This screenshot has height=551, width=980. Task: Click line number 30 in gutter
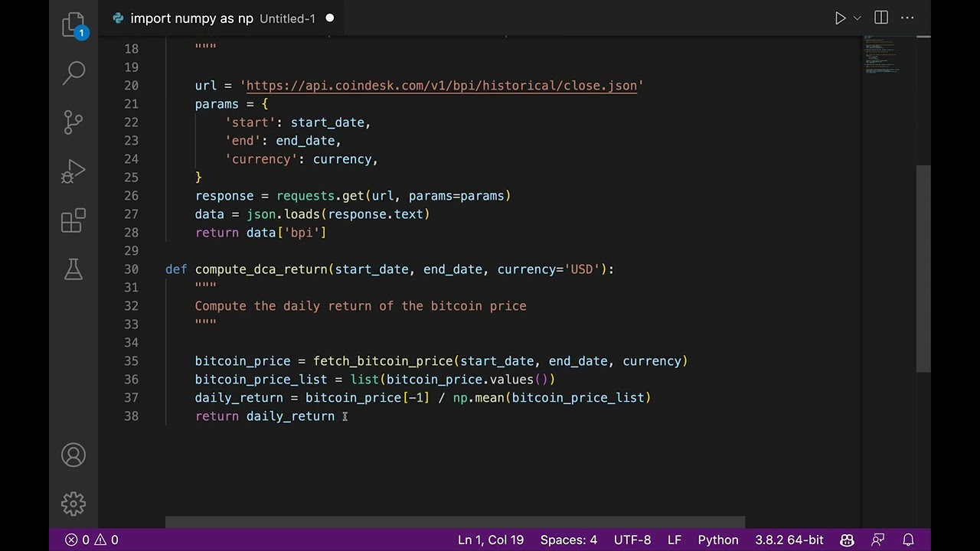coord(131,269)
